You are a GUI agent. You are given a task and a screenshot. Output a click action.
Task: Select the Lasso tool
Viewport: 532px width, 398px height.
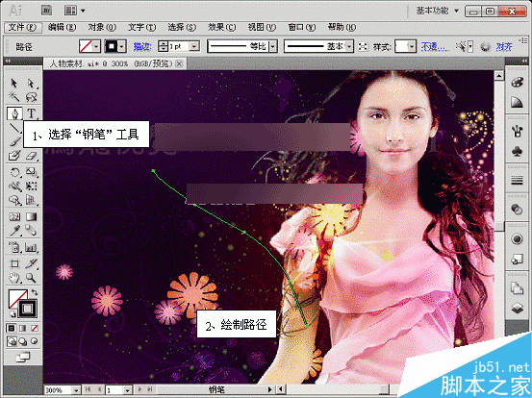coord(31,98)
